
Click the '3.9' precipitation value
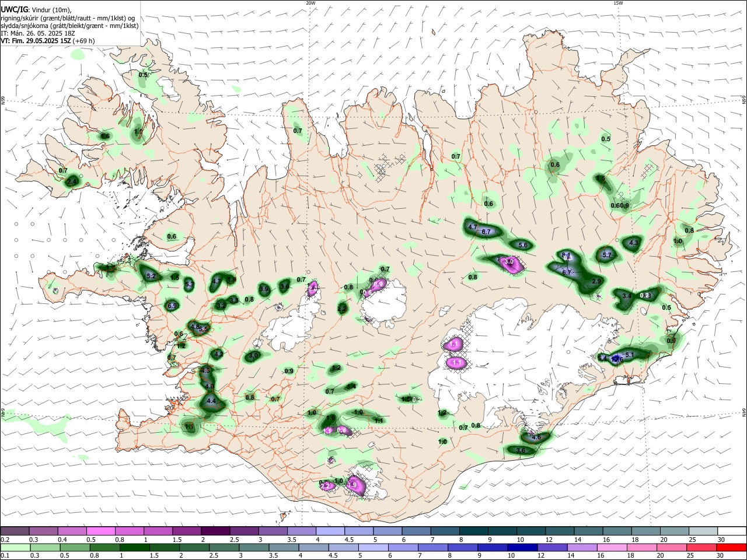[264, 289]
